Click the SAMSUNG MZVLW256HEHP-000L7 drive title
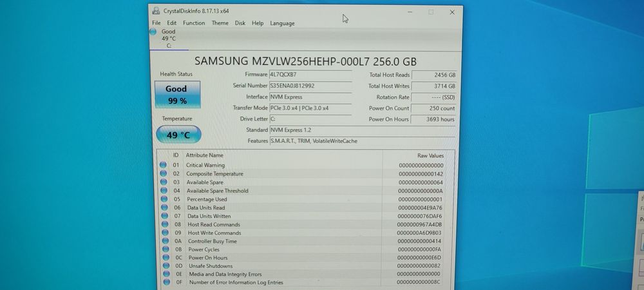Screen dimensions: 644x290 tap(305, 62)
